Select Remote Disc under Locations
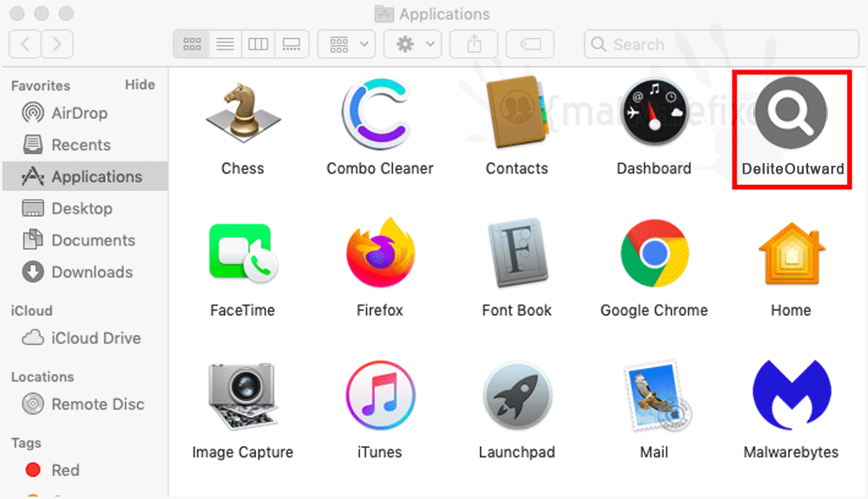The height and width of the screenshot is (499, 868). click(85, 404)
